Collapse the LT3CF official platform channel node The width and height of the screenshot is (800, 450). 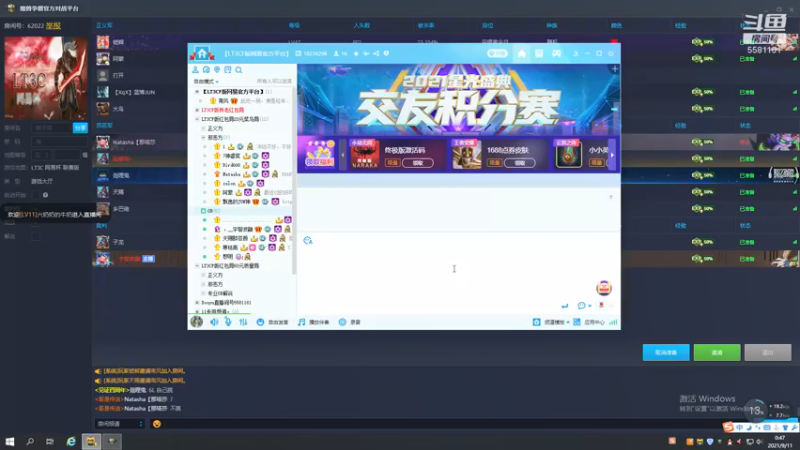(197, 92)
